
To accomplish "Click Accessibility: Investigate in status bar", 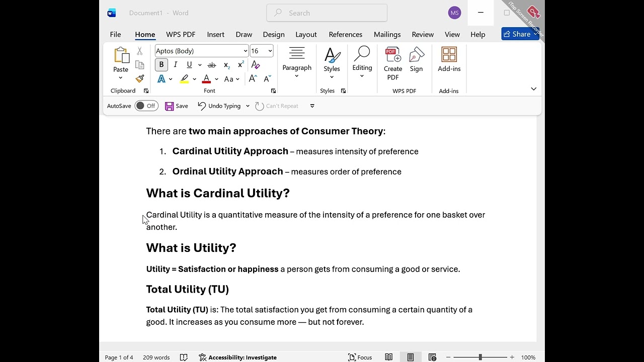I will (x=237, y=357).
